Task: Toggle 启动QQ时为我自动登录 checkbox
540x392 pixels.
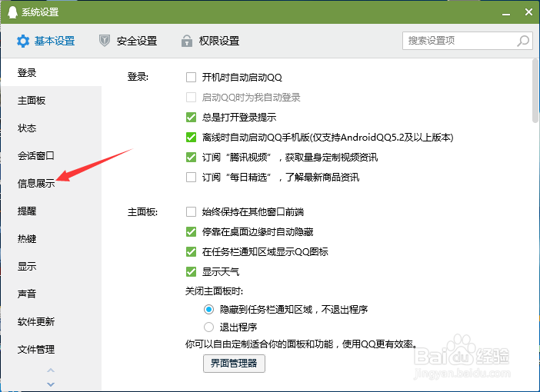Action: pyautogui.click(x=191, y=97)
